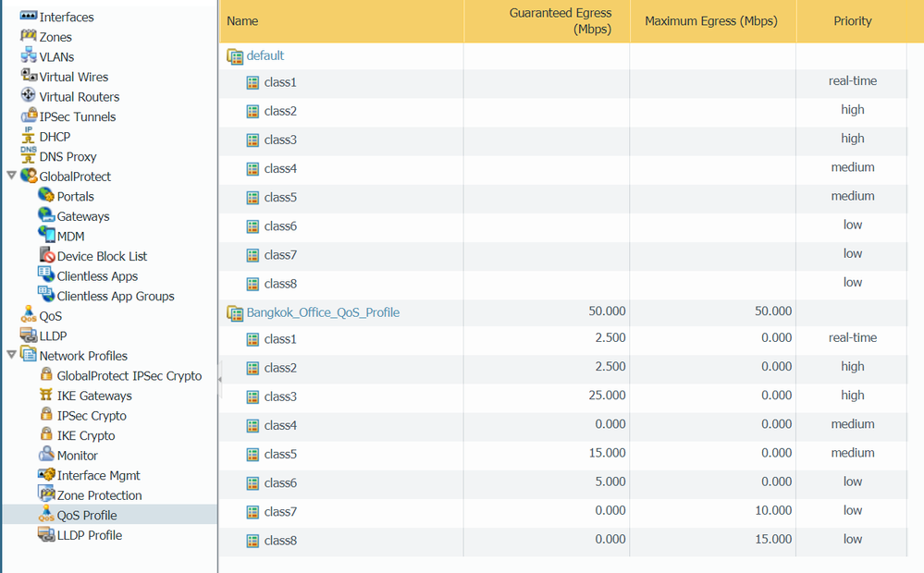Open QoS Profile in the sidebar
The width and height of the screenshot is (924, 573).
coord(87,516)
